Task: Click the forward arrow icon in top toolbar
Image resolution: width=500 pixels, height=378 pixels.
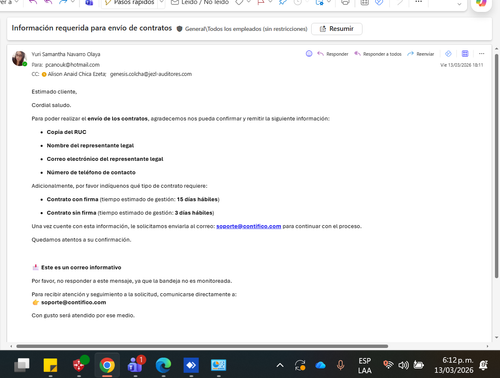Action: point(63,3)
